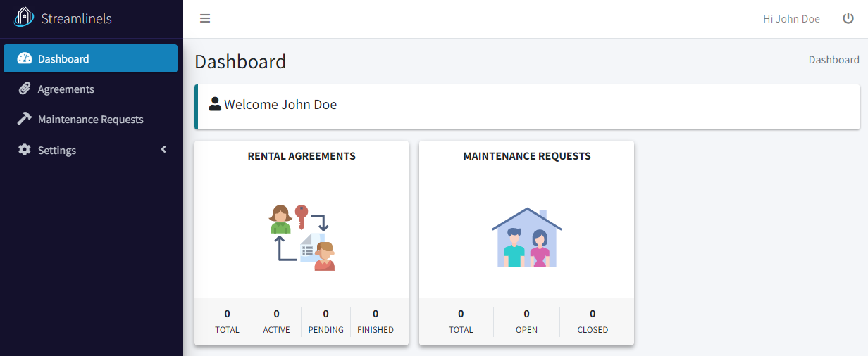The height and width of the screenshot is (356, 868).
Task: Go to Maintenance Requests in sidebar
Action: (90, 119)
